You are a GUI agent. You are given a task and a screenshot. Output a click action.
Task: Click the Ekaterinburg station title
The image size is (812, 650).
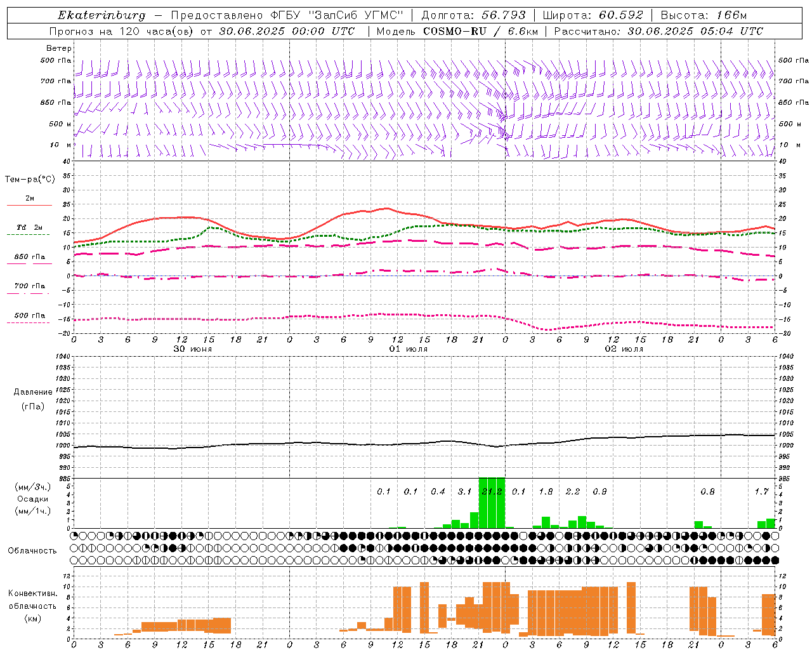point(101,15)
